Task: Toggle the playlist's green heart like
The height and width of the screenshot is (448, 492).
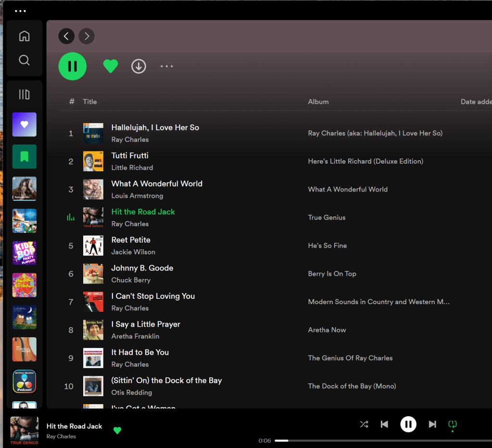Action: pyautogui.click(x=111, y=66)
